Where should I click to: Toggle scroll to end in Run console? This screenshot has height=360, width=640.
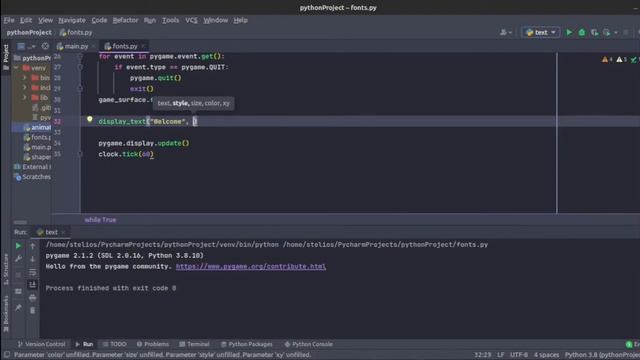(32, 284)
